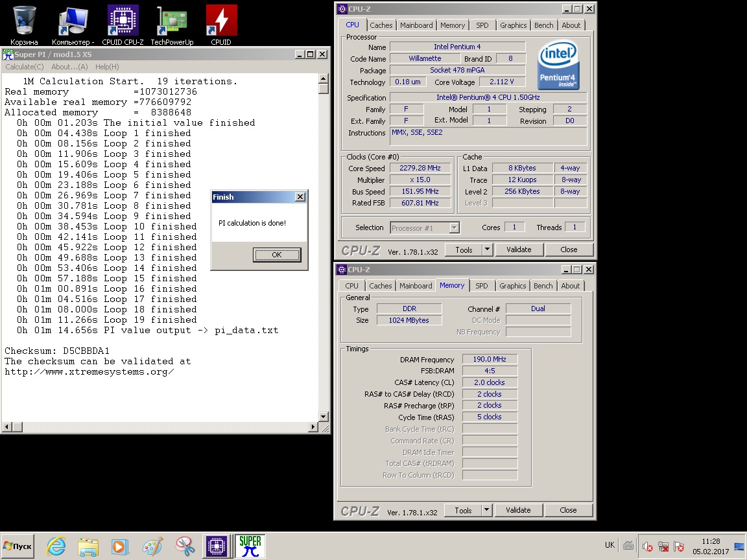
Task: Switch to Memory tab in top CPU-Z
Action: [x=453, y=25]
